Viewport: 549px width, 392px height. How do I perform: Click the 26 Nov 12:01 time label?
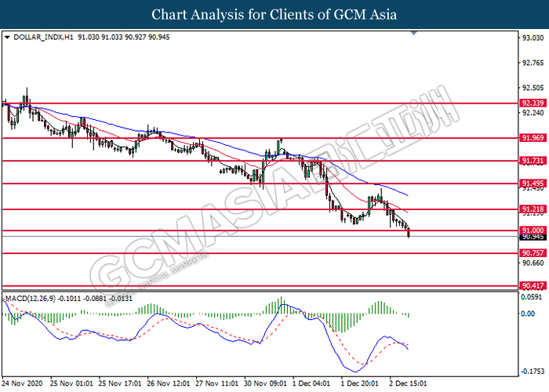click(x=169, y=383)
